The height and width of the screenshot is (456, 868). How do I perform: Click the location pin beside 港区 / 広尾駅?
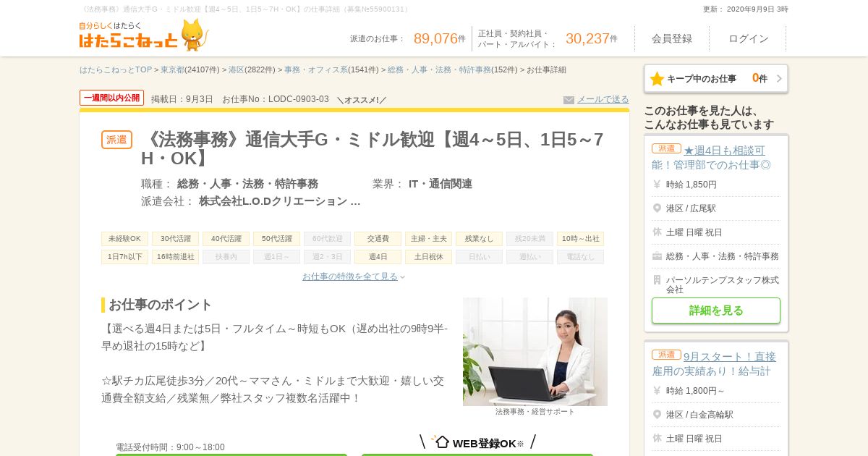[657, 208]
